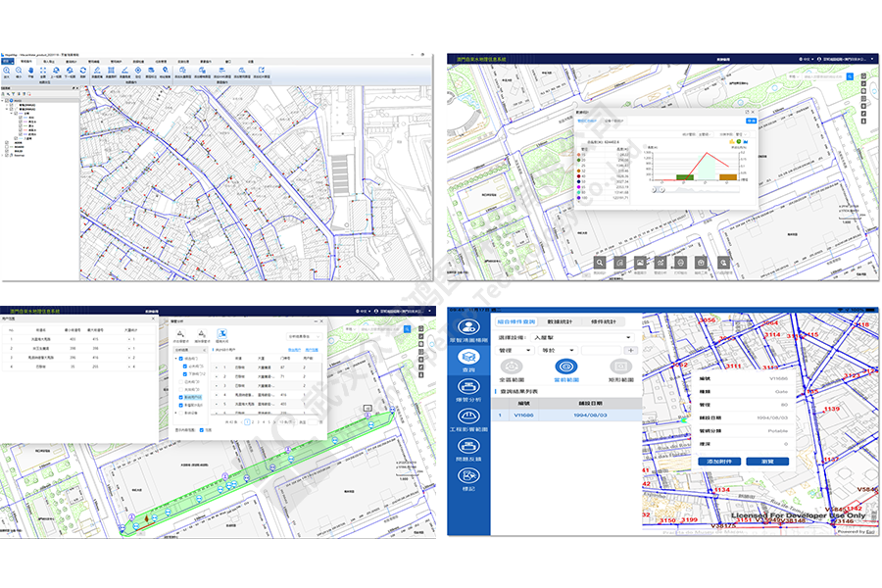Viewport: 882px width, 588px height.
Task: Switch to the 條件統計 tab
Action: (x=603, y=321)
